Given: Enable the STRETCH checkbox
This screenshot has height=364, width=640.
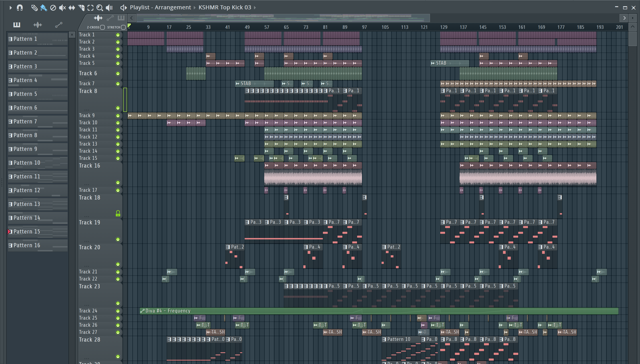Looking at the screenshot, I should coord(123,27).
